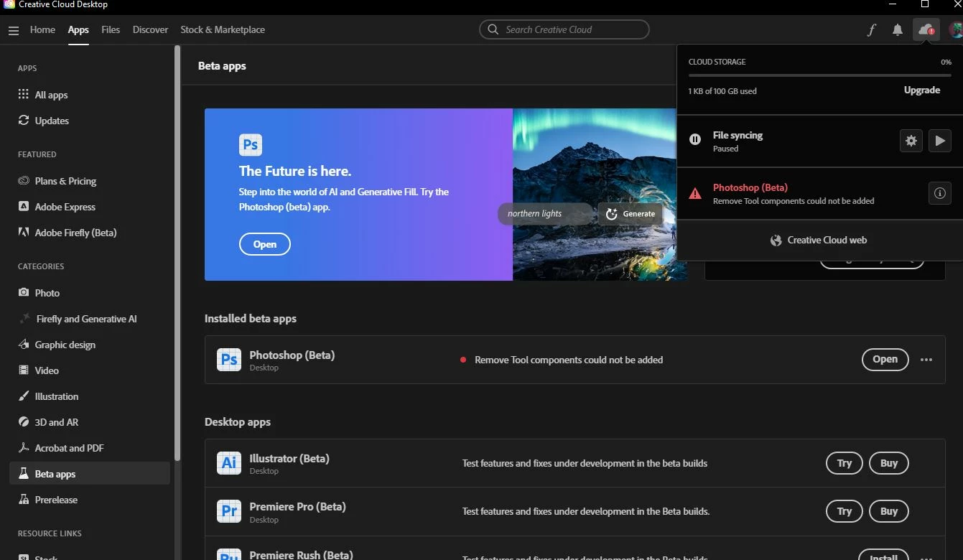963x560 pixels.
Task: Select the Photo category
Action: click(x=47, y=293)
